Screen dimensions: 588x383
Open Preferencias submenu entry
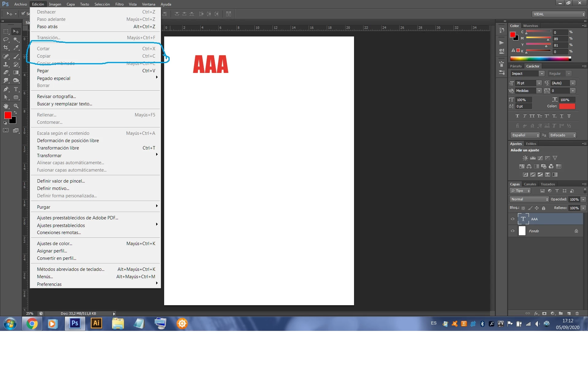point(49,284)
